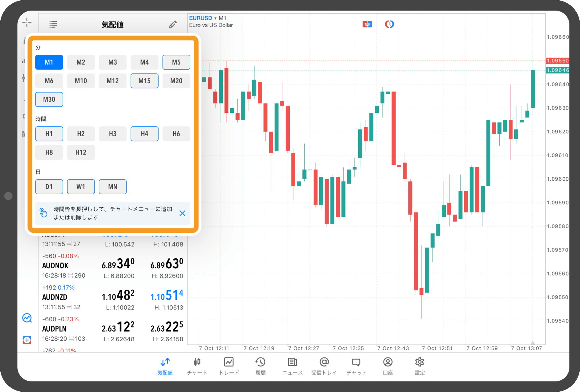Open the chart analytics icon in sidebar

27,318
